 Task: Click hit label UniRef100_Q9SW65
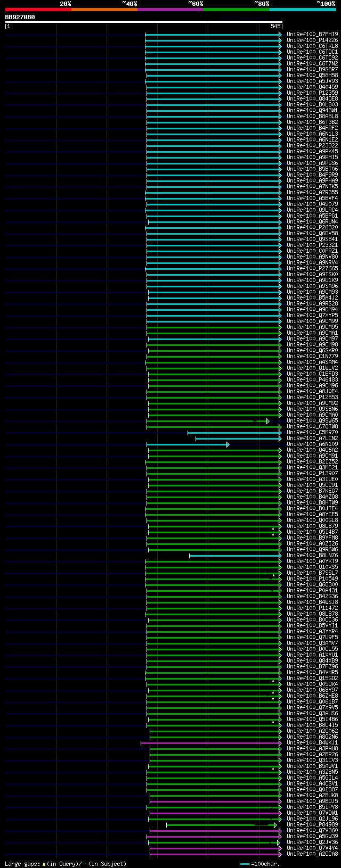pyautogui.click(x=312, y=420)
